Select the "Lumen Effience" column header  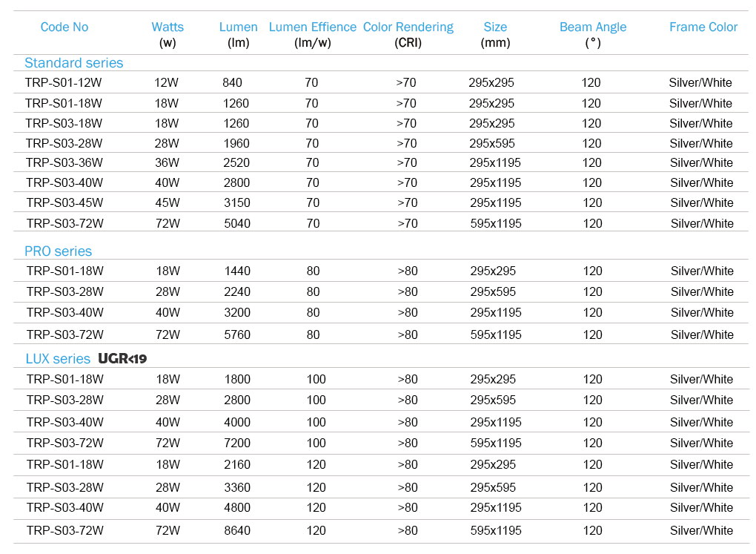tap(313, 27)
